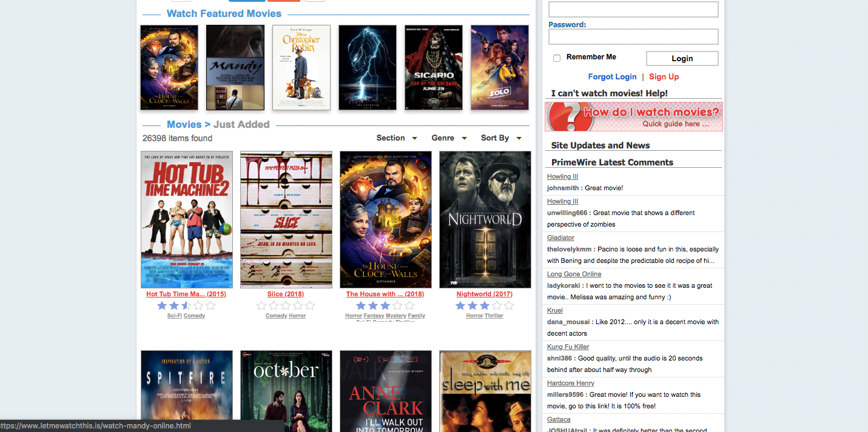Select Fantasy genre under The House with
The height and width of the screenshot is (432, 868).
coord(374,316)
